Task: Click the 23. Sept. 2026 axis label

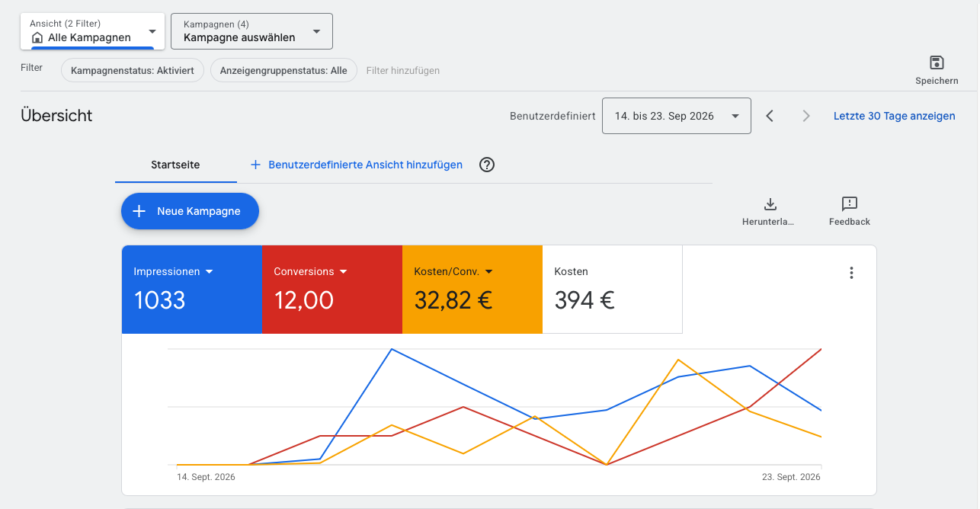Action: [x=791, y=477]
